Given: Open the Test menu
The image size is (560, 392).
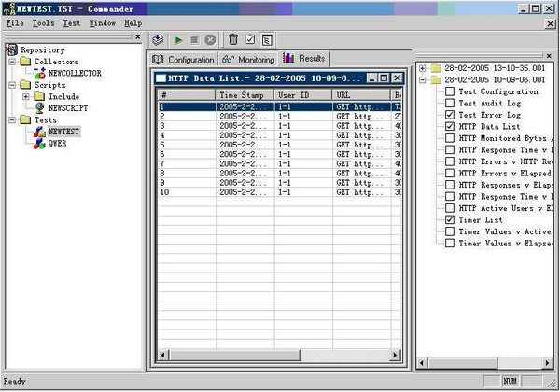Looking at the screenshot, I should 72,23.
